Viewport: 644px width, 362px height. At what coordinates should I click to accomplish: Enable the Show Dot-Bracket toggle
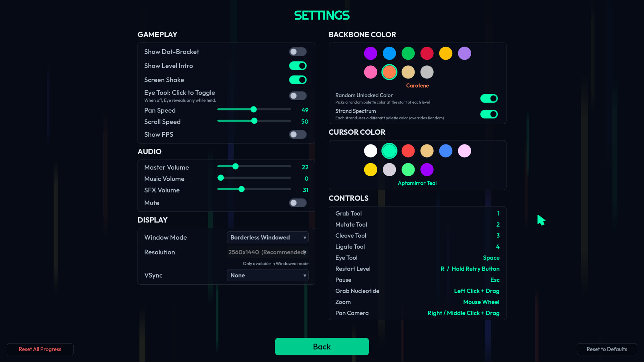pyautogui.click(x=298, y=52)
